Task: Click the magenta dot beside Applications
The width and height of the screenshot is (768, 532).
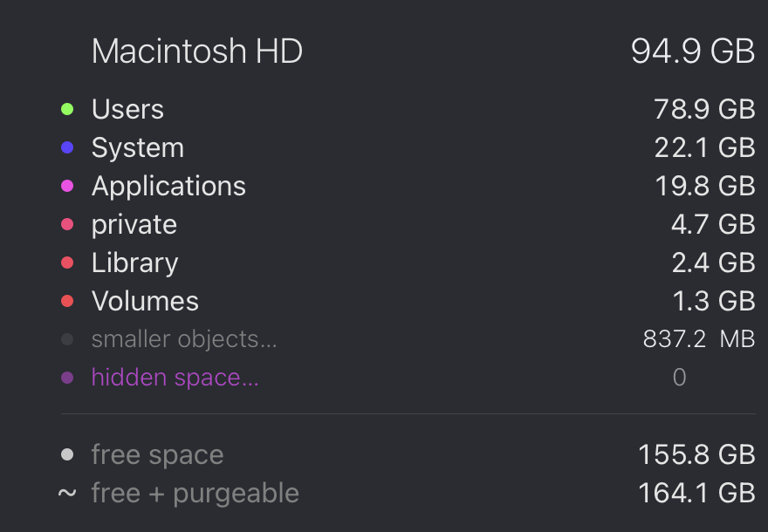Action: [x=67, y=187]
